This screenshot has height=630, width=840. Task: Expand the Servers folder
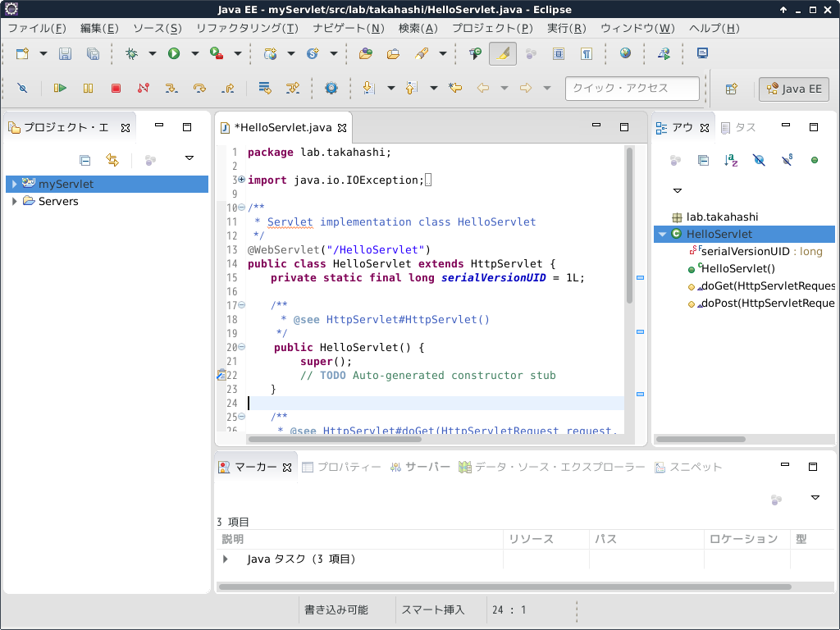tap(15, 202)
